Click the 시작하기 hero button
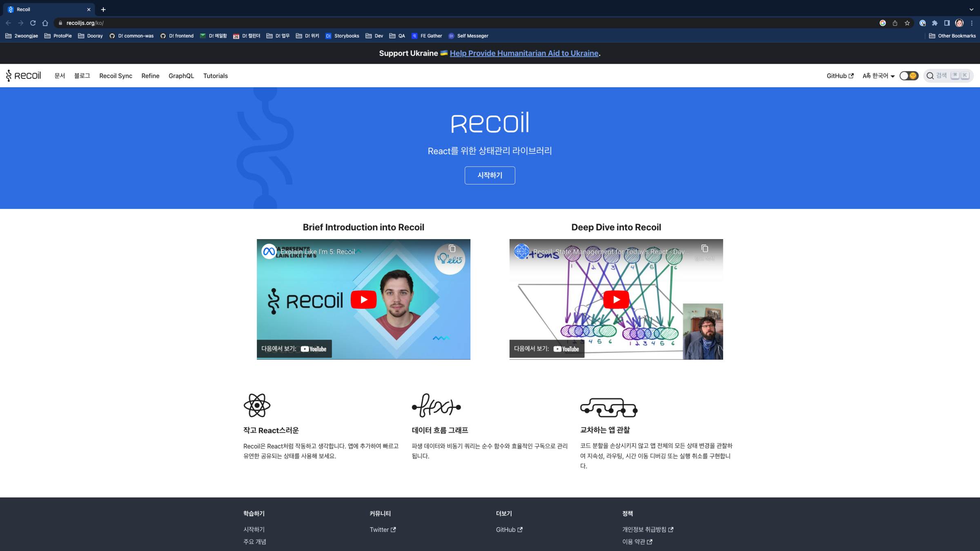 coord(490,175)
